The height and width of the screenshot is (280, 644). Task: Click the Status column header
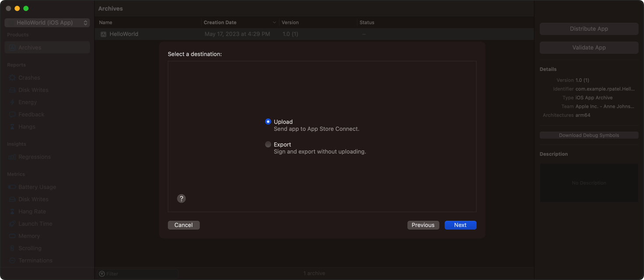point(367,22)
